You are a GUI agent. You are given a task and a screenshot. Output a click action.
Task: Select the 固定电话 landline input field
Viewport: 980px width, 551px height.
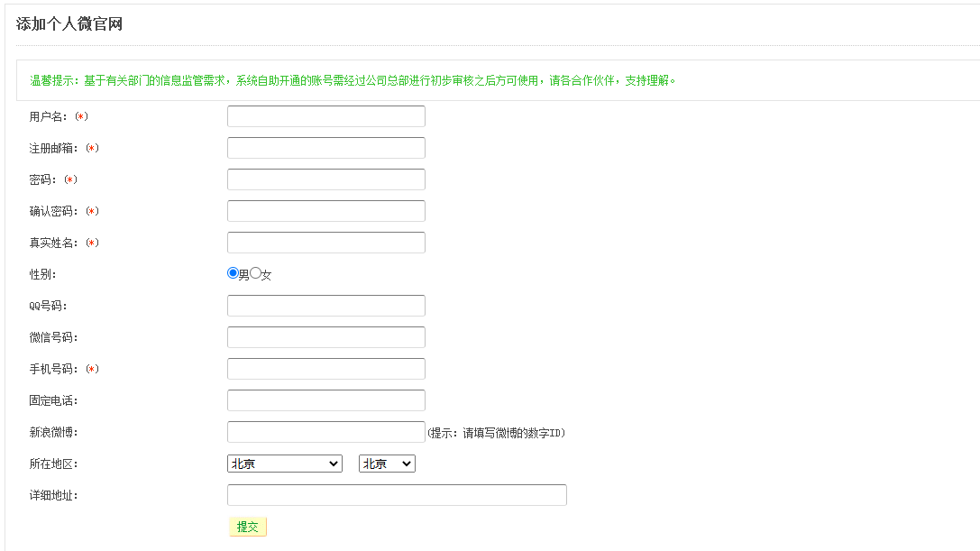point(325,400)
